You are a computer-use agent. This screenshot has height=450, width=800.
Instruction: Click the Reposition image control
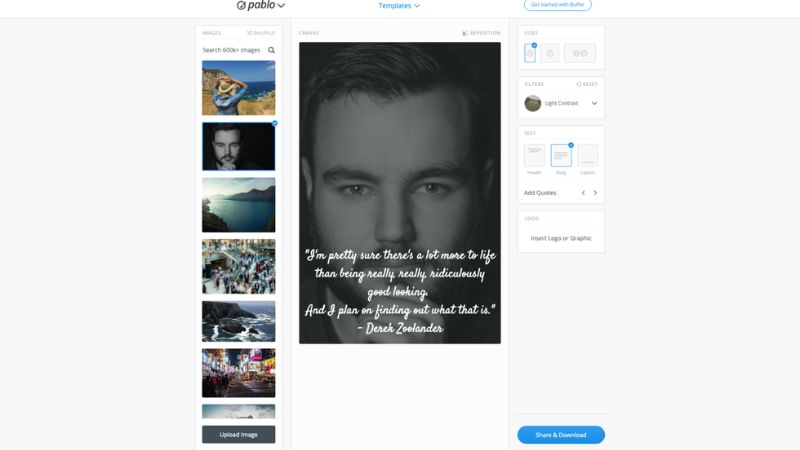(x=481, y=33)
